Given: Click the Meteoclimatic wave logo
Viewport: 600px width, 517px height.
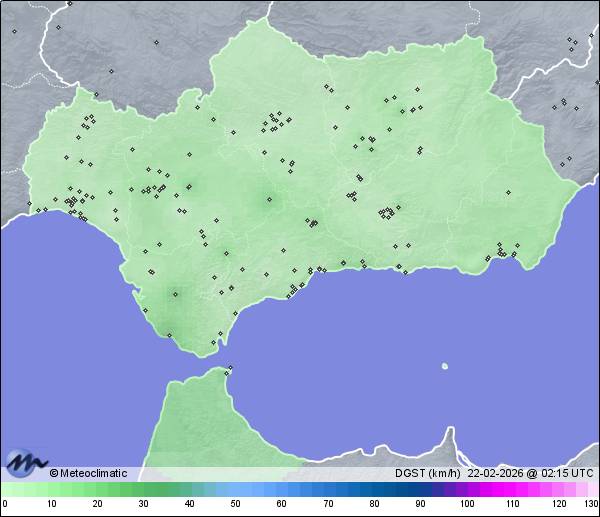Looking at the screenshot, I should 24,462.
